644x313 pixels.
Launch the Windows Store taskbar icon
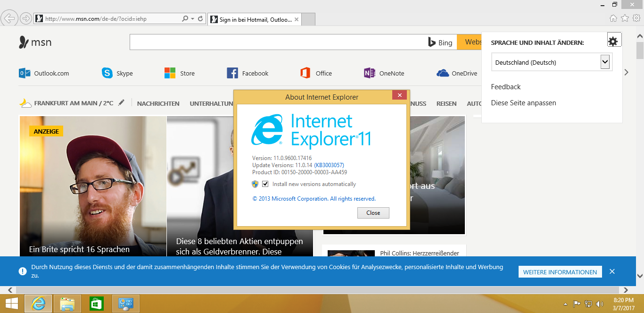click(97, 304)
